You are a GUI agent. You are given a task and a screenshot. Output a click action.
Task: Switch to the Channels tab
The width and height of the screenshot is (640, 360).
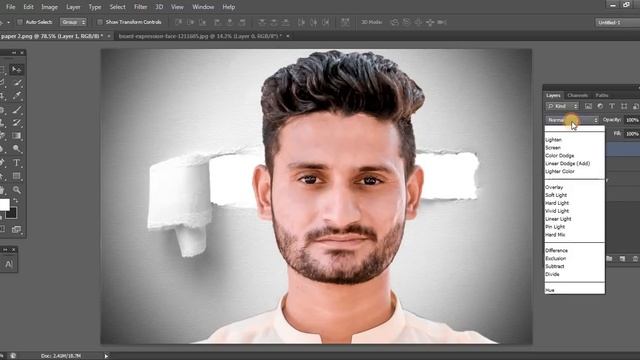(578, 95)
